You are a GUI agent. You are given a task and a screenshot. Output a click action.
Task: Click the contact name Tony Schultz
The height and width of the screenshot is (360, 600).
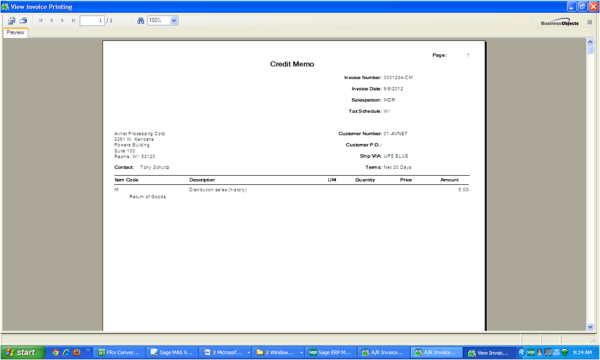tap(155, 167)
